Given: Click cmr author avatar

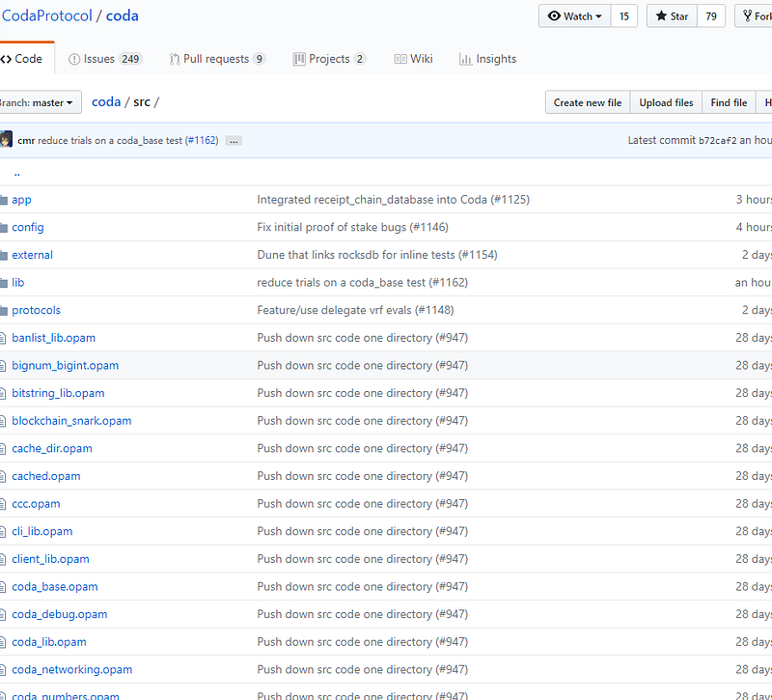Looking at the screenshot, I should click(6, 140).
